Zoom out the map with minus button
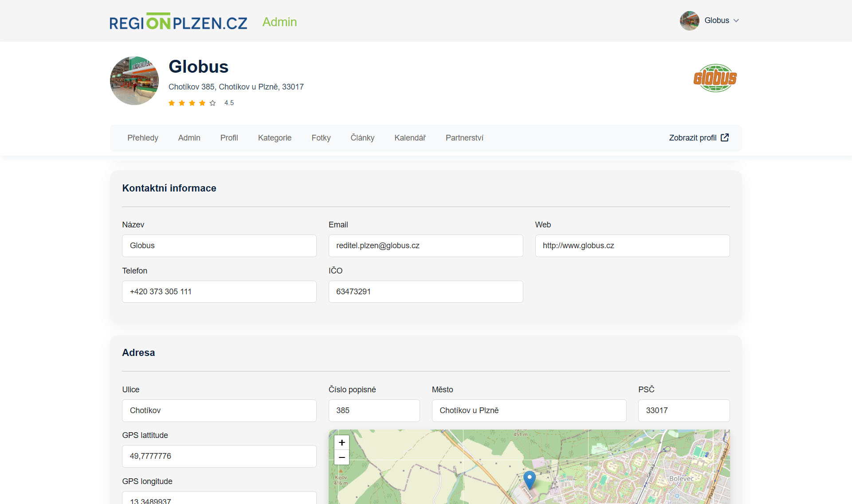This screenshot has width=852, height=504. tap(342, 457)
